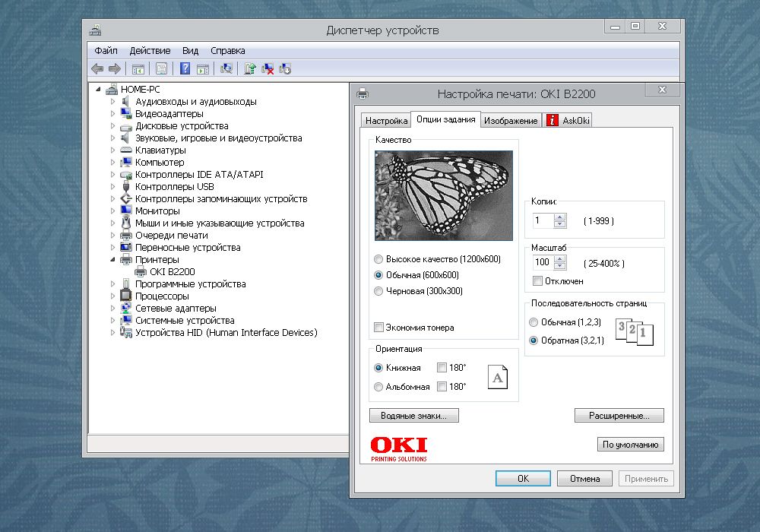This screenshot has height=532, width=760.
Task: Toggle the show/hide action pane toolbar icon
Action: pos(203,69)
